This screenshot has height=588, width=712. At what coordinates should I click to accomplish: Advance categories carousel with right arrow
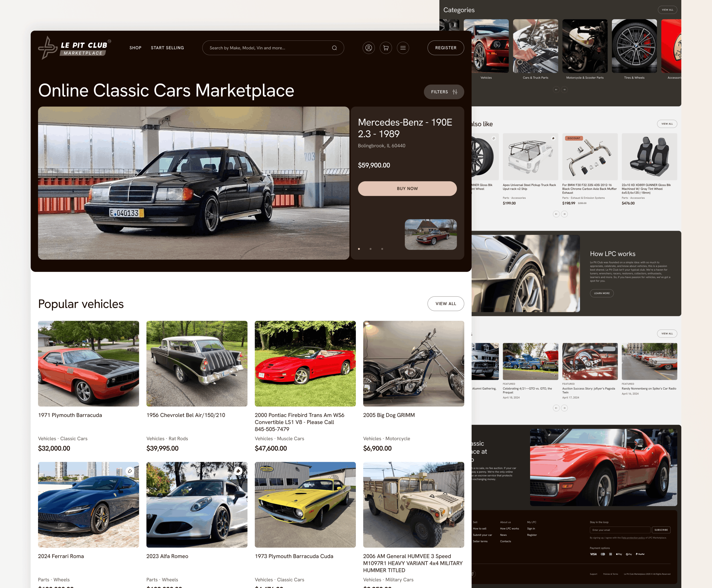564,89
